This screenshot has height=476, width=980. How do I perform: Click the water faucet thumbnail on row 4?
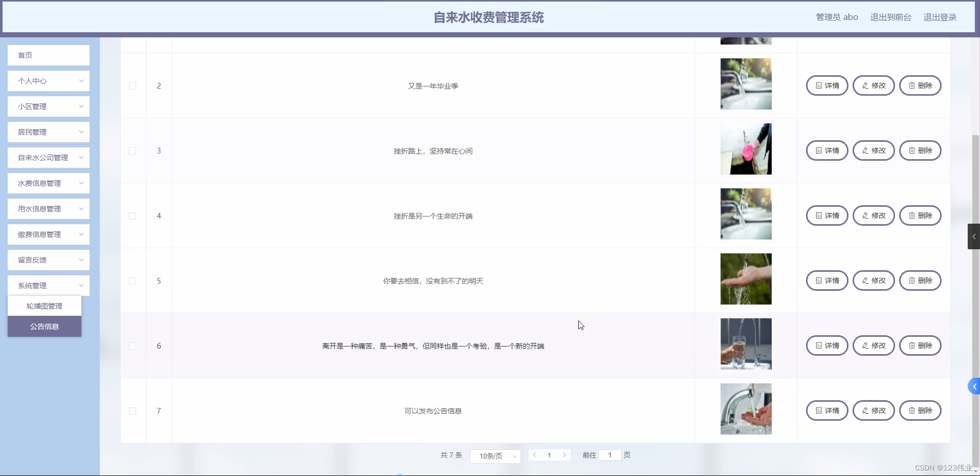746,214
